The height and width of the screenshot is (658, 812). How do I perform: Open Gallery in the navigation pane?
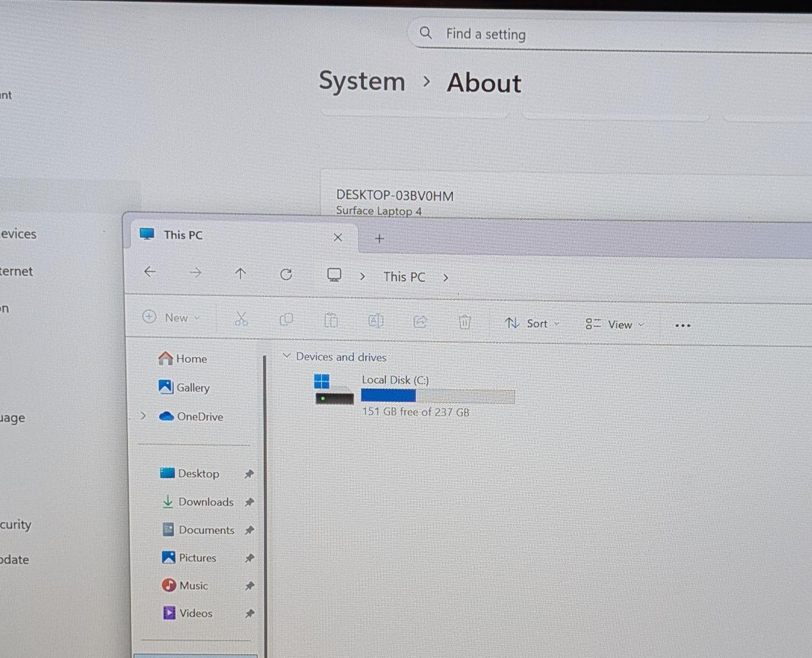(x=183, y=387)
